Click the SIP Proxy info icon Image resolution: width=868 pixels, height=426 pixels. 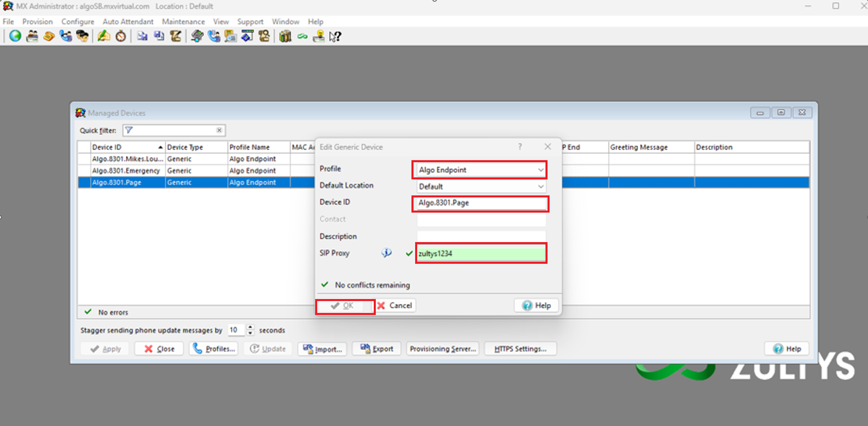coord(386,253)
